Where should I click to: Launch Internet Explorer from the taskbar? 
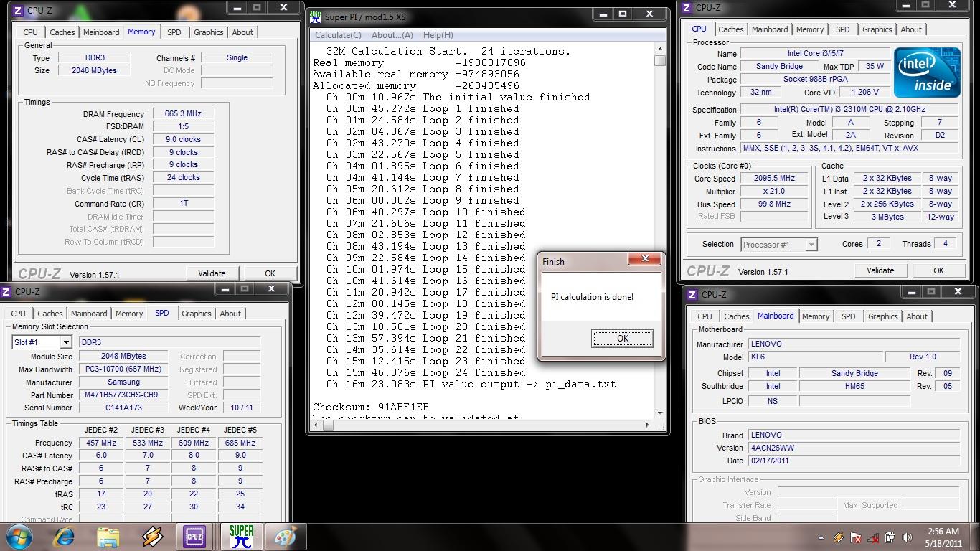(x=64, y=537)
